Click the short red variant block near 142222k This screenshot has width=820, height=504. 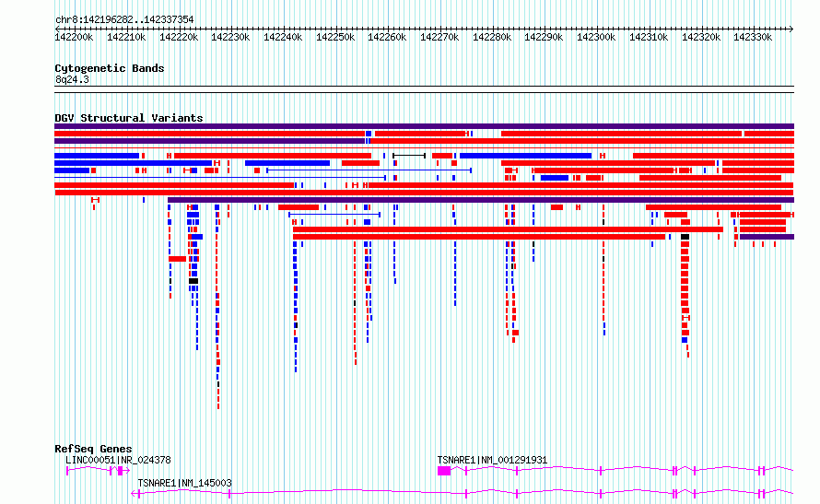point(177,259)
